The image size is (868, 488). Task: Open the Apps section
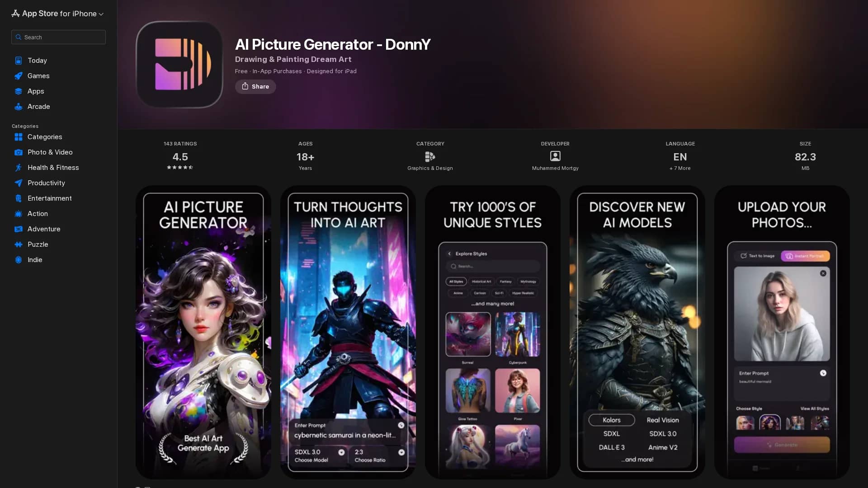pyautogui.click(x=36, y=91)
